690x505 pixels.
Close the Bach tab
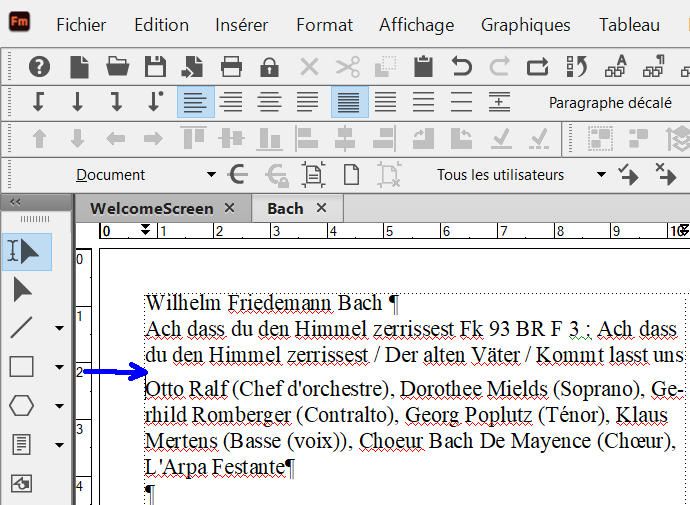pos(322,208)
